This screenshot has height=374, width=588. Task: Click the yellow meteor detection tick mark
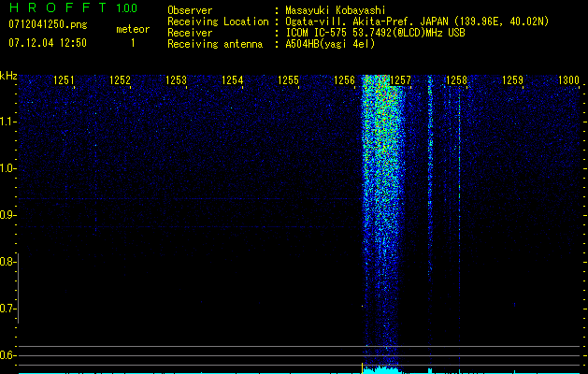click(x=363, y=368)
